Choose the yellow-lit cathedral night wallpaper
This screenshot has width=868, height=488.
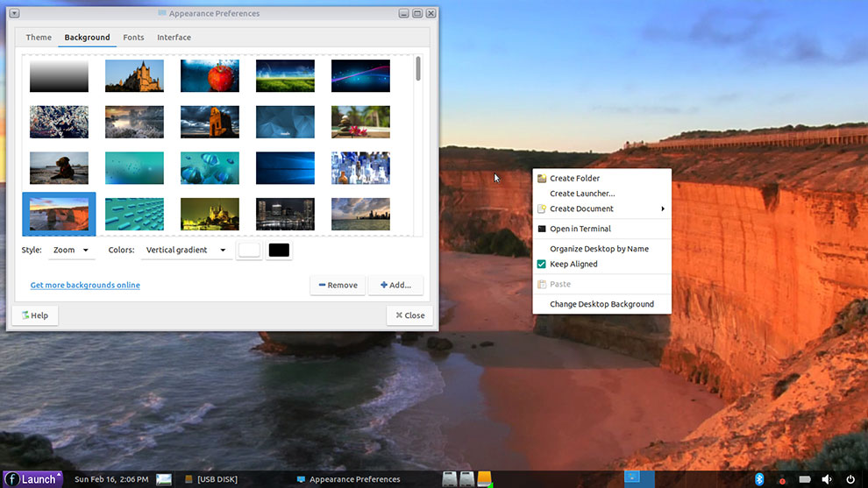[210, 214]
